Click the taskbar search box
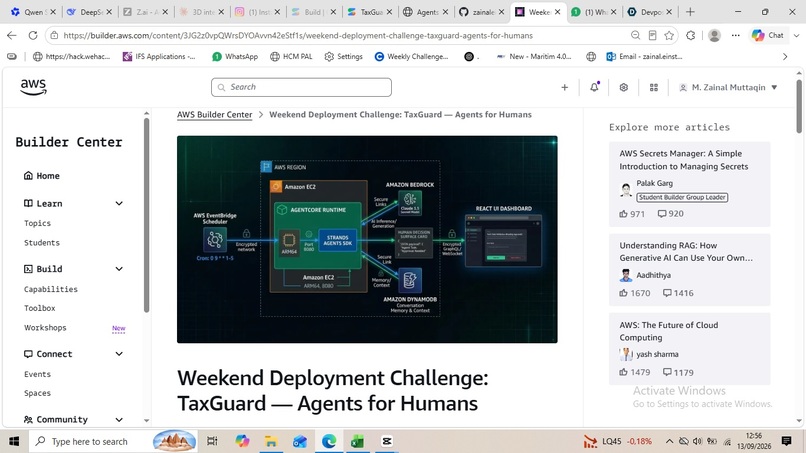Viewport: 806px width, 453px height. tap(113, 441)
